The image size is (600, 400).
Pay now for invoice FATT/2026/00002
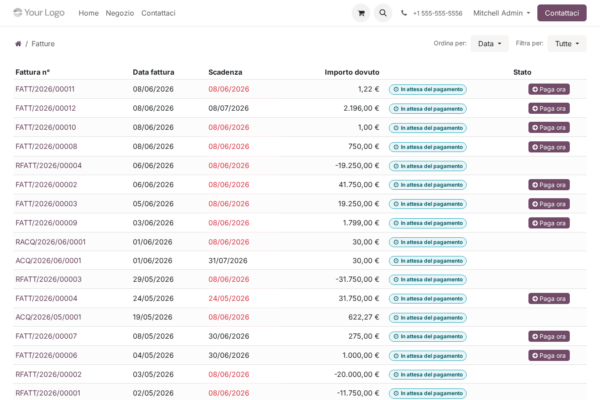click(x=549, y=185)
